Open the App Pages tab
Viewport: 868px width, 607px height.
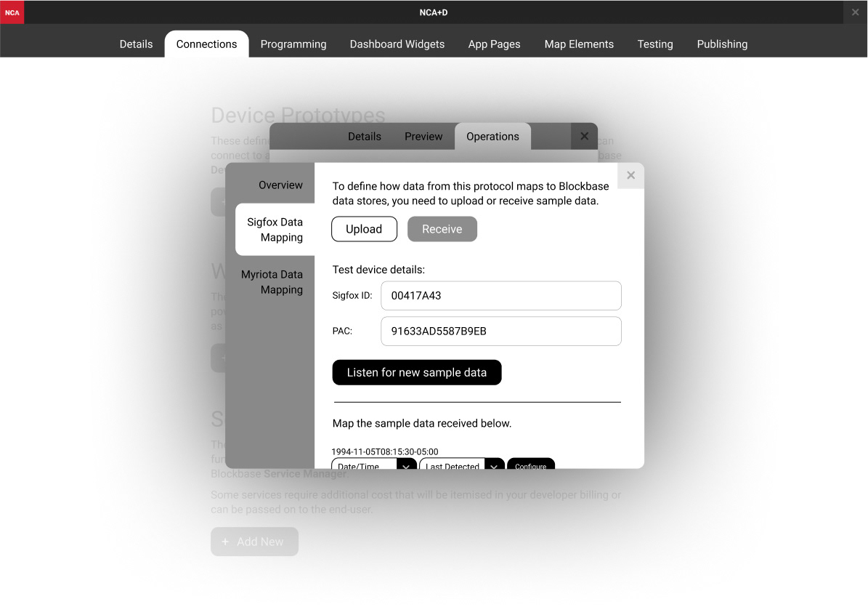[495, 44]
